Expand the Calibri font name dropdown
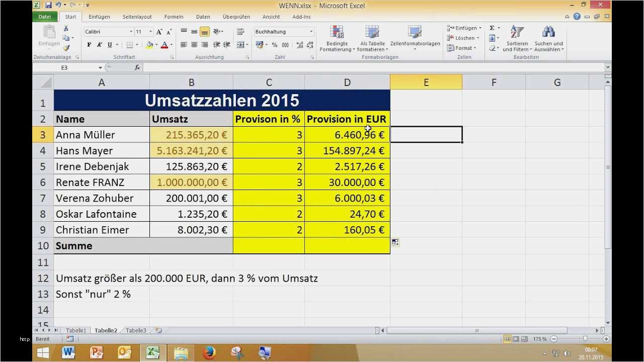Viewport: 644px width, 362px height. (x=131, y=32)
